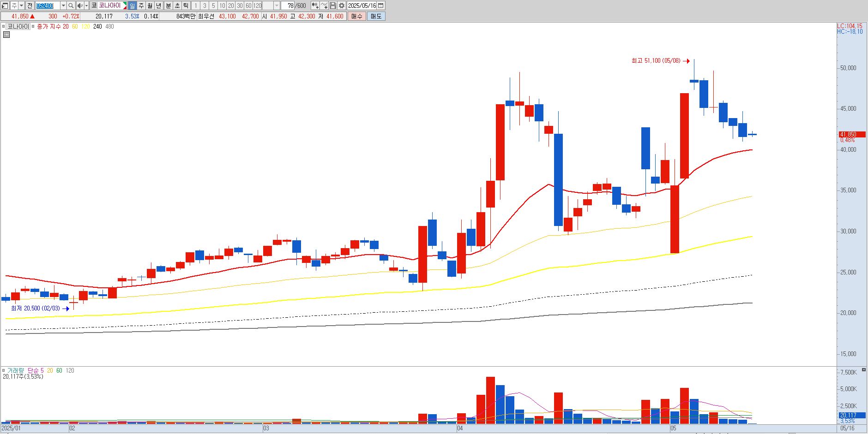Select the 일 daily period

[132, 6]
